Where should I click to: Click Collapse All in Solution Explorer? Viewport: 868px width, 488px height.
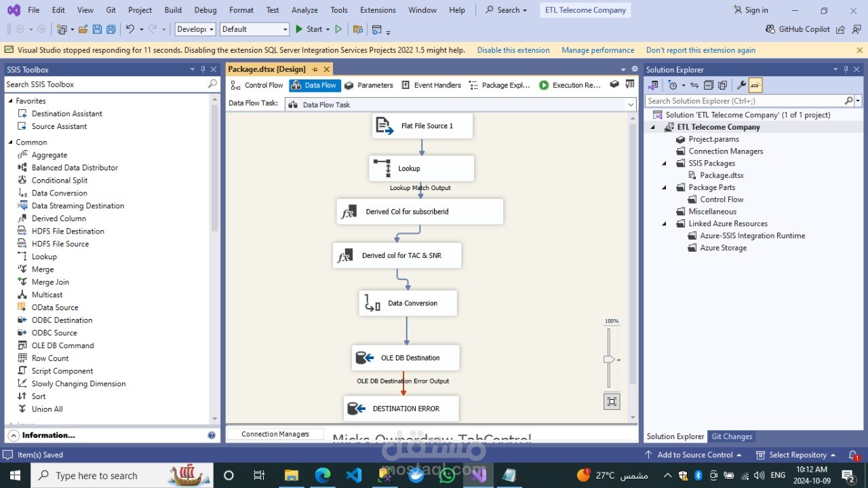[709, 85]
